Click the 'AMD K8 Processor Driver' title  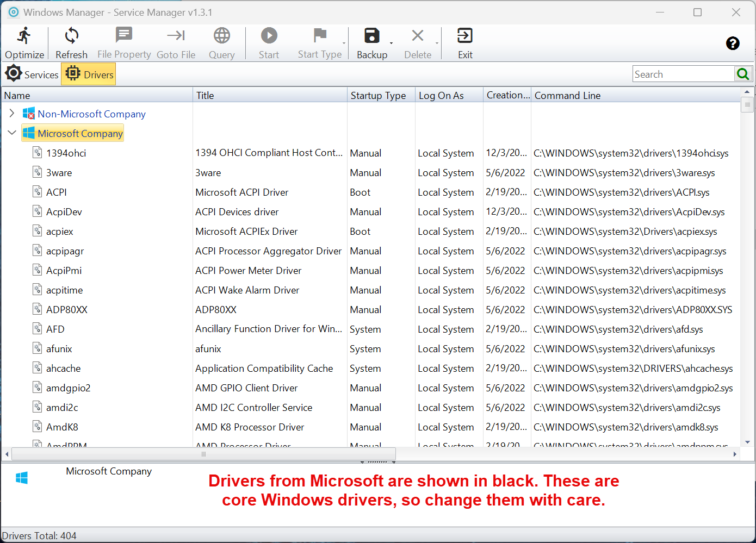[250, 427]
